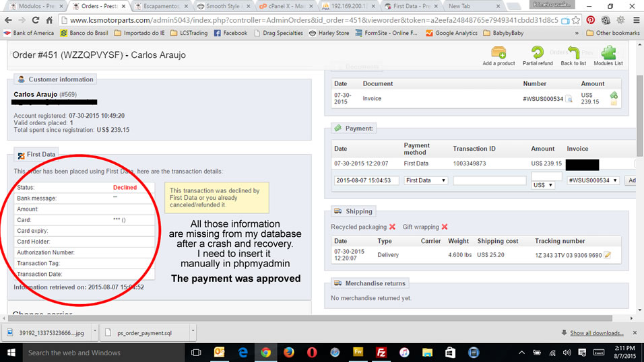This screenshot has width=644, height=362.
Task: Open the Windows Start menu
Action: click(11, 353)
